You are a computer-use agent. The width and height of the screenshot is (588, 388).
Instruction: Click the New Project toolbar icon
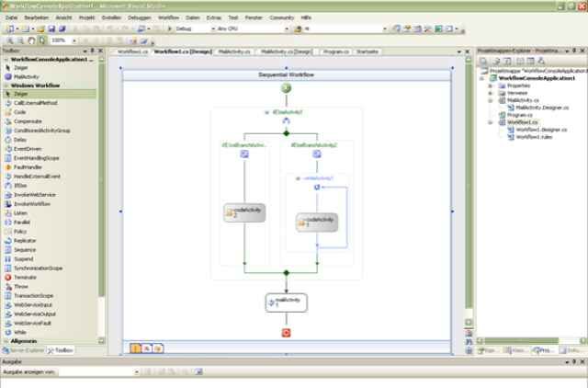[10, 29]
